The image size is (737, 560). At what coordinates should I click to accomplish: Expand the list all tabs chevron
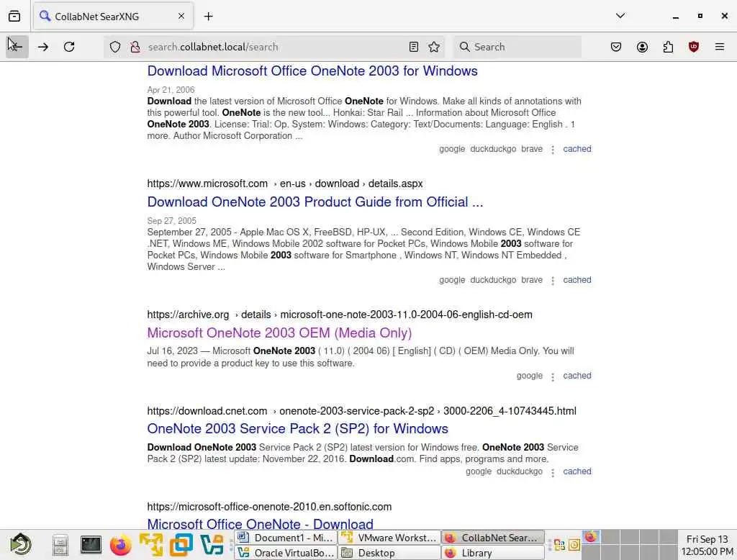point(620,16)
